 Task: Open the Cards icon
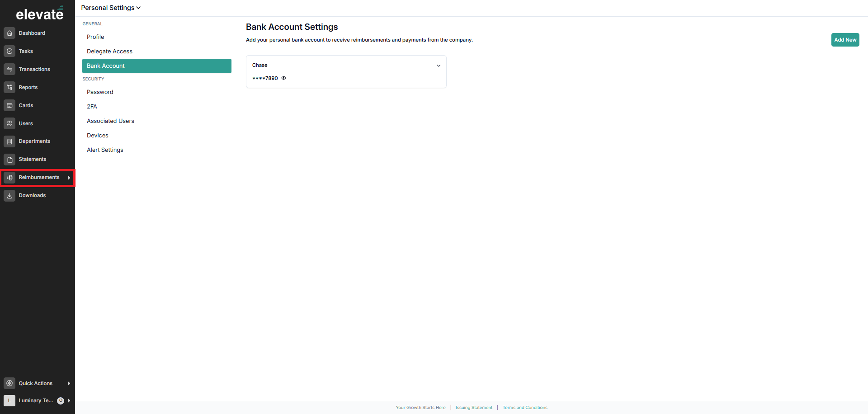[x=9, y=105]
